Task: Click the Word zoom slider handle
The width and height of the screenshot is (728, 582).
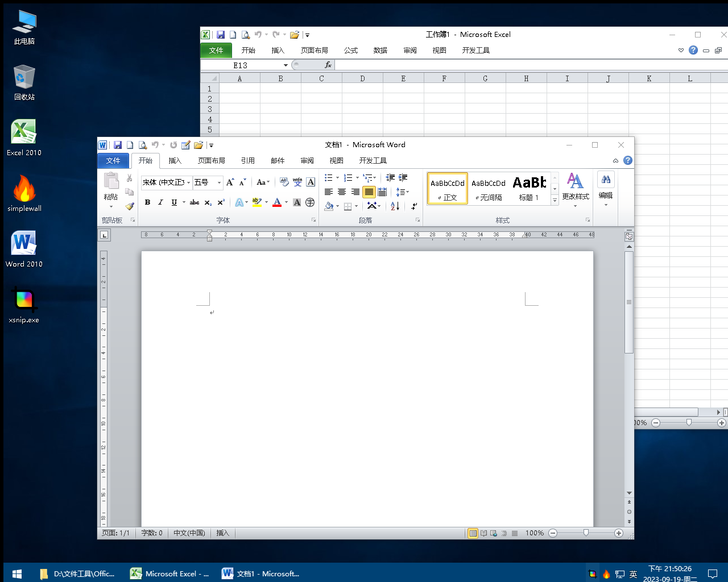Action: pyautogui.click(x=586, y=533)
